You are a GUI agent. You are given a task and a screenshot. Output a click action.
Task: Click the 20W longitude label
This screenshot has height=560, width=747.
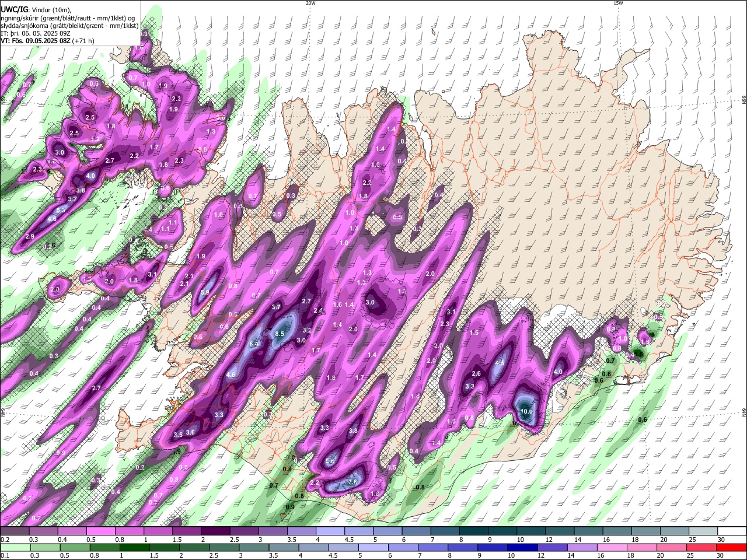tap(310, 3)
